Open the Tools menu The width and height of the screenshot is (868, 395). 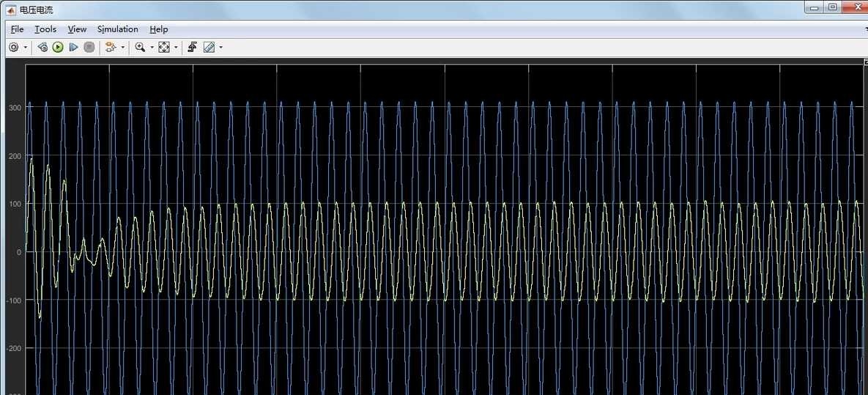[x=45, y=29]
